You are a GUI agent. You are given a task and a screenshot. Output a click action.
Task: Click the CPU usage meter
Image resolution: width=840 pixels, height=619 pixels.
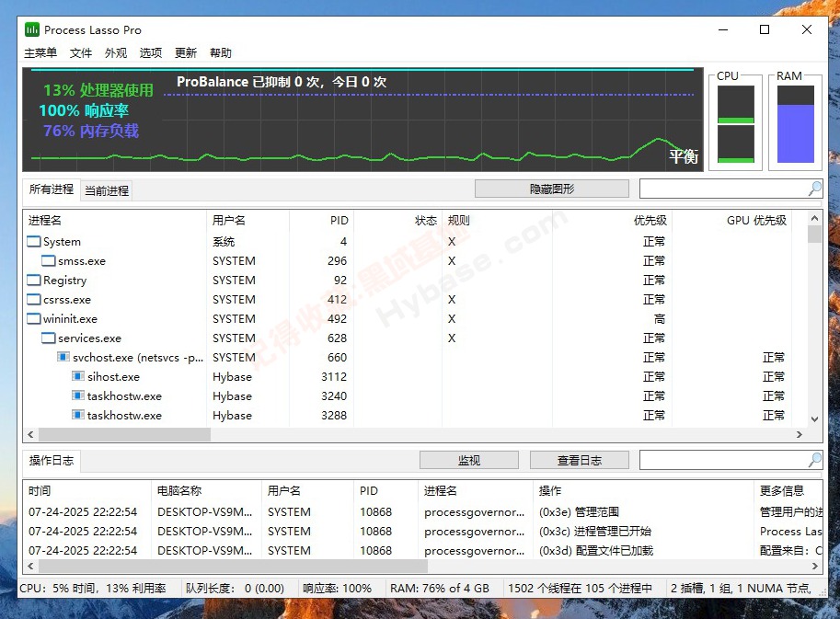735,123
